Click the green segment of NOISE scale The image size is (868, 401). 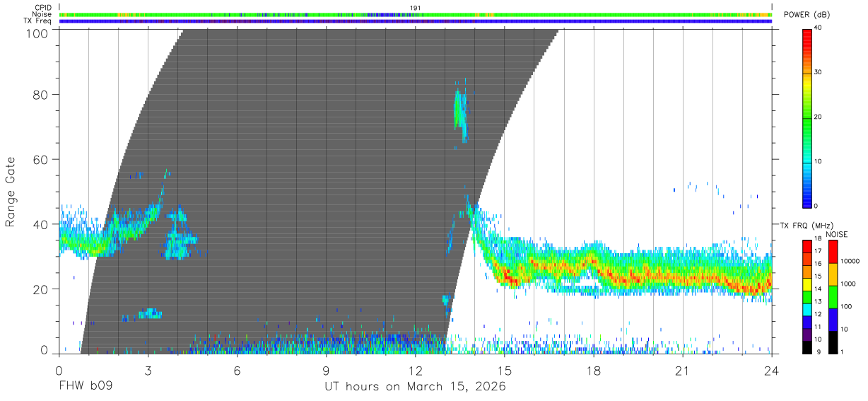pyautogui.click(x=833, y=296)
